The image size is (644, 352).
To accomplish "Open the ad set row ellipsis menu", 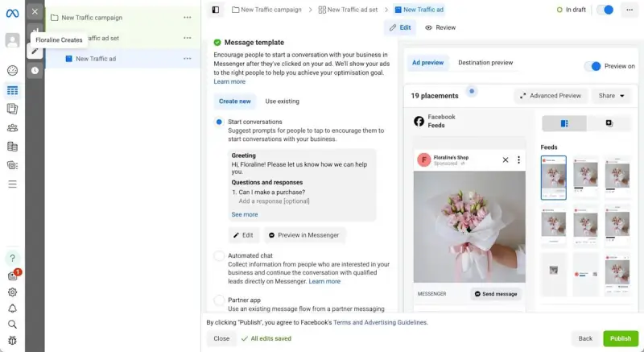I will 188,38.
